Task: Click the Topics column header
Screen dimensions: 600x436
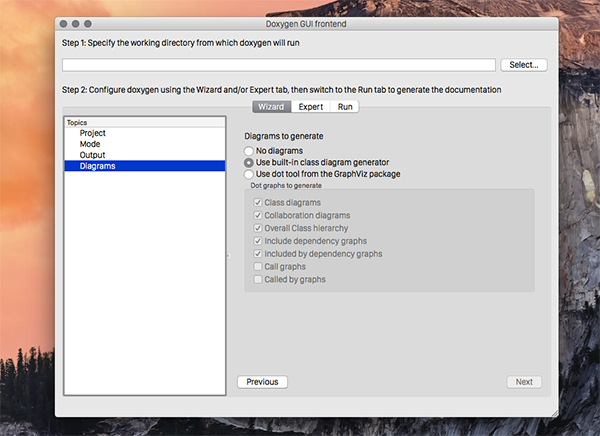Action: [x=145, y=122]
